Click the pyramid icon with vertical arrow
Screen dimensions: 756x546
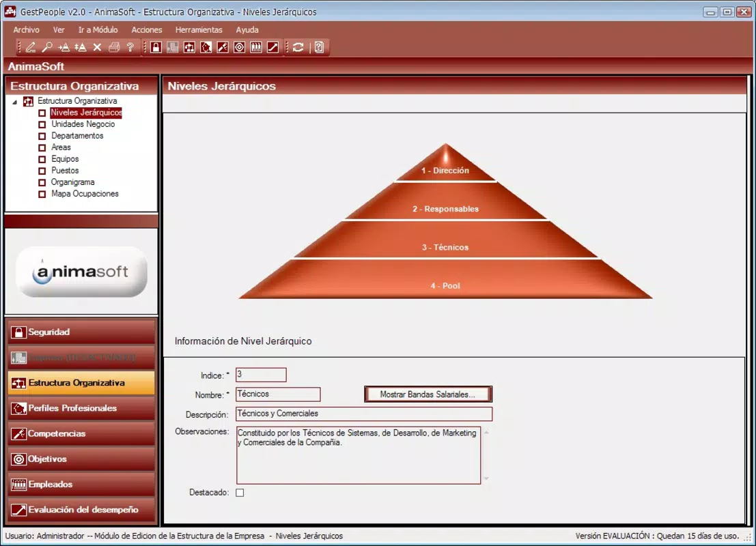pyautogui.click(x=81, y=47)
